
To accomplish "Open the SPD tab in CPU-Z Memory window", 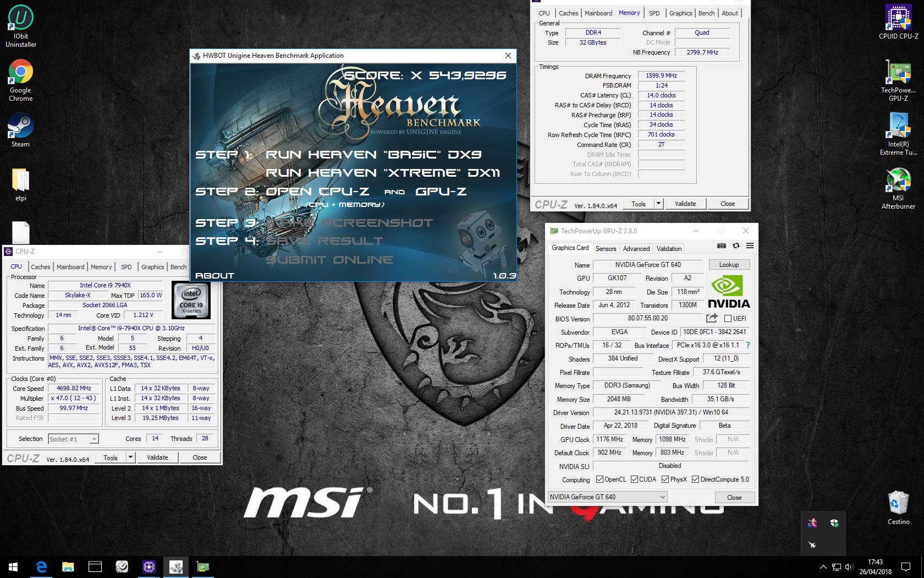I will 654,13.
